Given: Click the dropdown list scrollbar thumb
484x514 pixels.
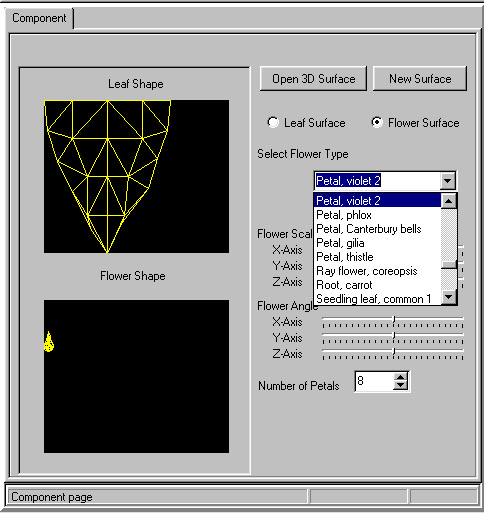Looking at the screenshot, I should [449, 264].
